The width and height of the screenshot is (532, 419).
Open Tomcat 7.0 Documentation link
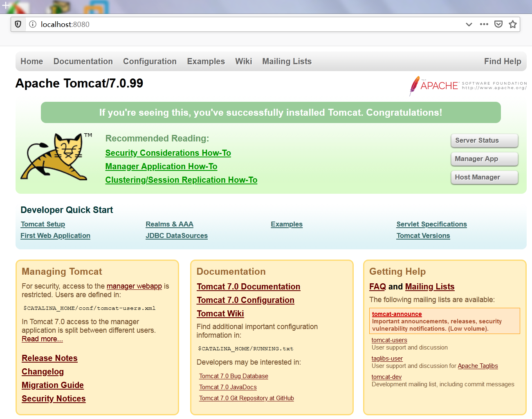click(248, 287)
